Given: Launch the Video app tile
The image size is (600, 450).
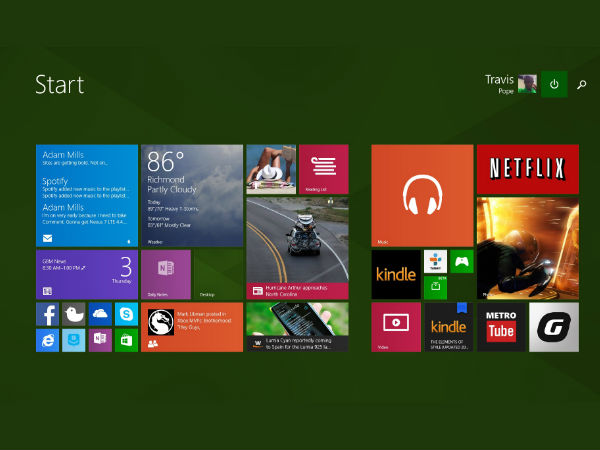Looking at the screenshot, I should pyautogui.click(x=395, y=327).
